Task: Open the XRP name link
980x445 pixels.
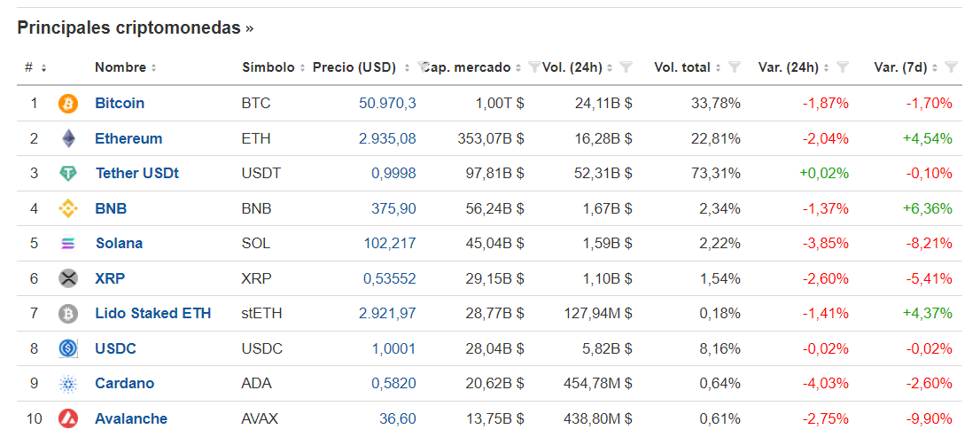Action: click(x=110, y=278)
